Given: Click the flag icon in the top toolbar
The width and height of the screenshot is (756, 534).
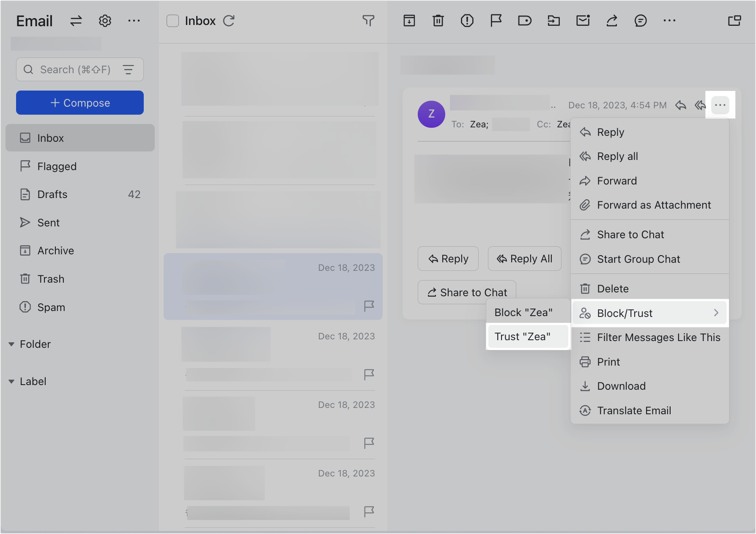Looking at the screenshot, I should (x=496, y=21).
